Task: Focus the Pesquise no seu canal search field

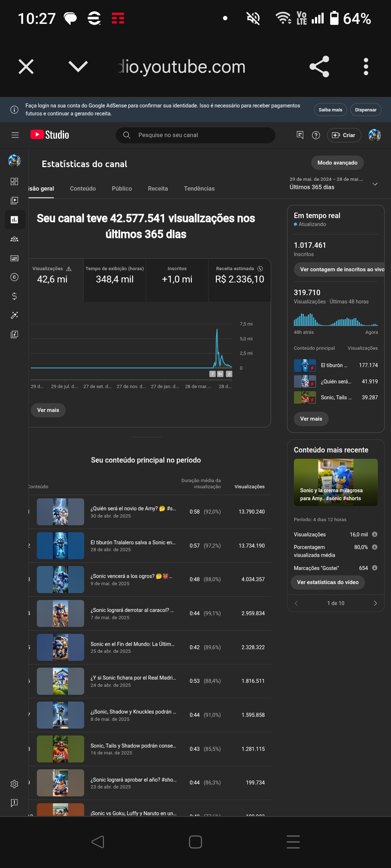Action: pos(195,135)
